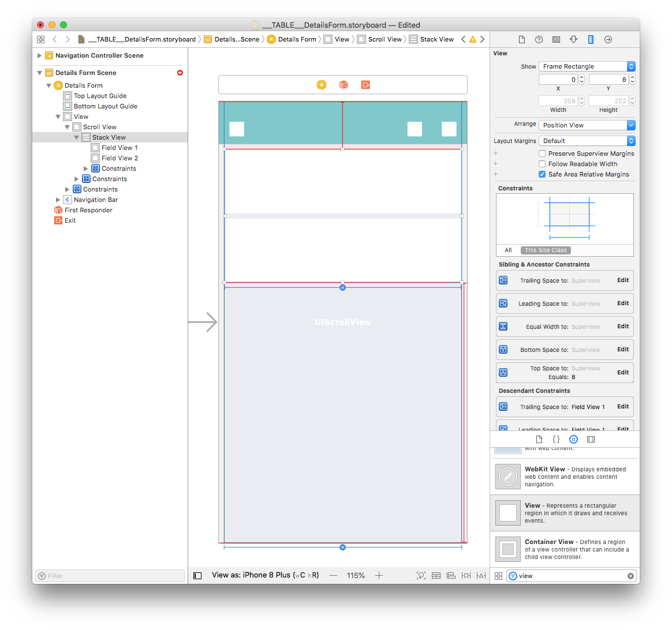This screenshot has width=672, height=630.
Task: Open the File inspector tab
Action: (x=521, y=39)
